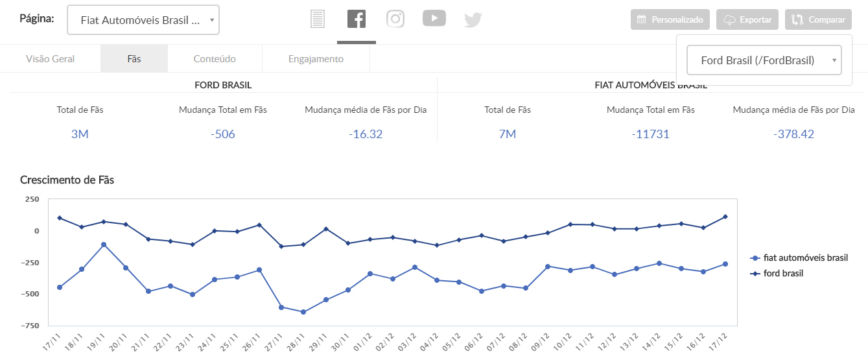Switch to the Engajamento tab
868x360 pixels.
click(316, 59)
